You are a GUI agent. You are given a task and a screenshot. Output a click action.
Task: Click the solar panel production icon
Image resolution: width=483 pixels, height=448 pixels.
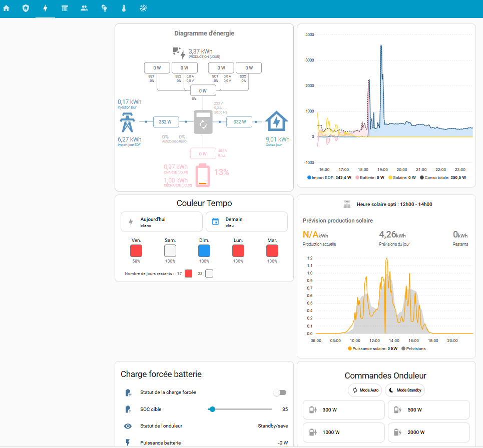[x=179, y=52]
